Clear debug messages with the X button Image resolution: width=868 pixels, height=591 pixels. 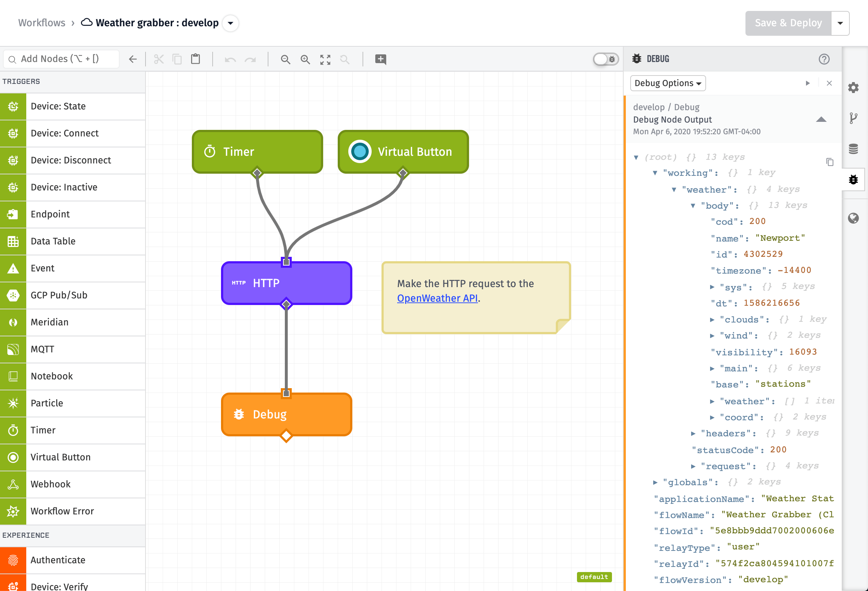(829, 83)
